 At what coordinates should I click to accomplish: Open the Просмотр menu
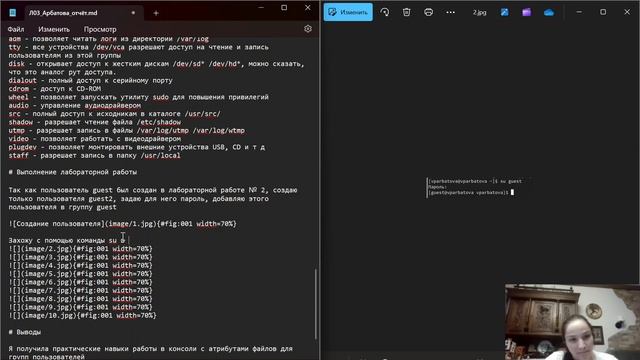[100, 29]
